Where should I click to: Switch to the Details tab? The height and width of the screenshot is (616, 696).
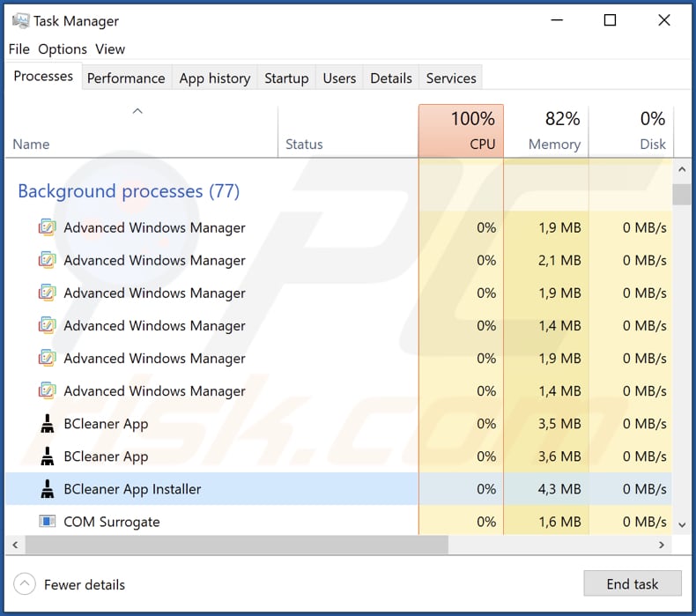tap(391, 78)
